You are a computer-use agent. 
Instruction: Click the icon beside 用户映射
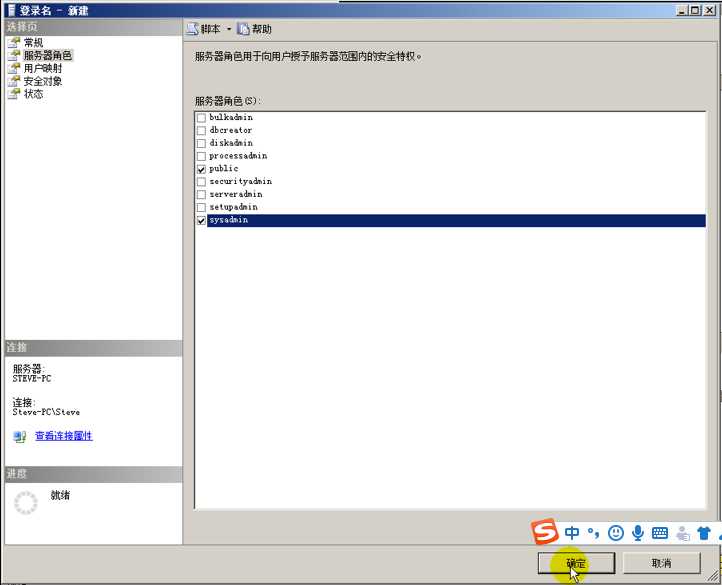[14, 68]
